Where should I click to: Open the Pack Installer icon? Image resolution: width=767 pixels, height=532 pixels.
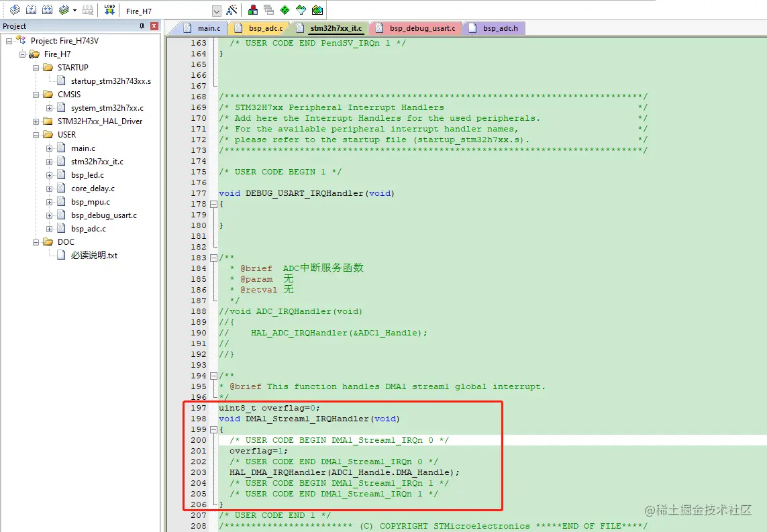tap(317, 10)
